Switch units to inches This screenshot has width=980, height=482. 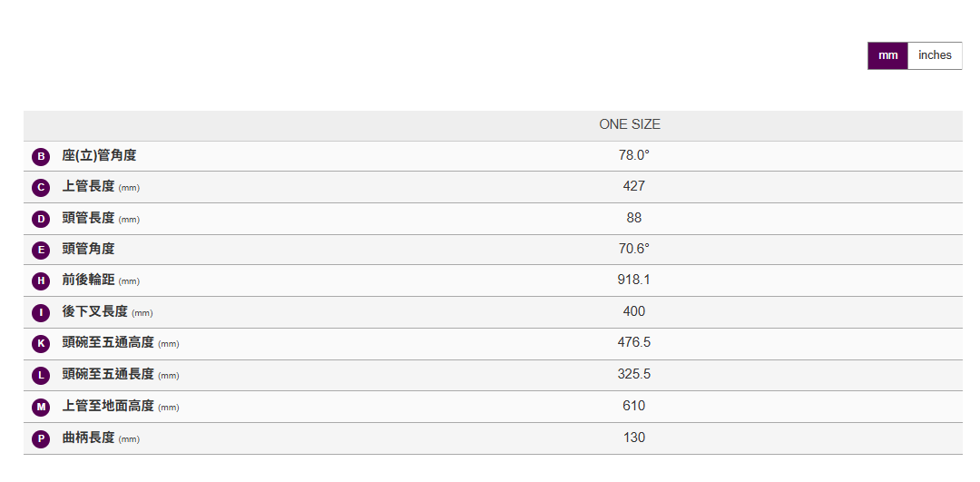point(935,55)
